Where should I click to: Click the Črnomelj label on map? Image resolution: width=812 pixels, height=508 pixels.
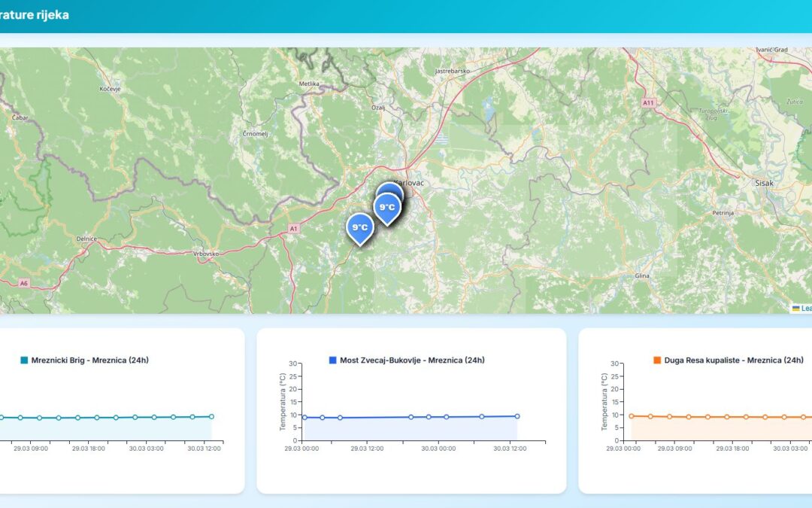coord(256,134)
